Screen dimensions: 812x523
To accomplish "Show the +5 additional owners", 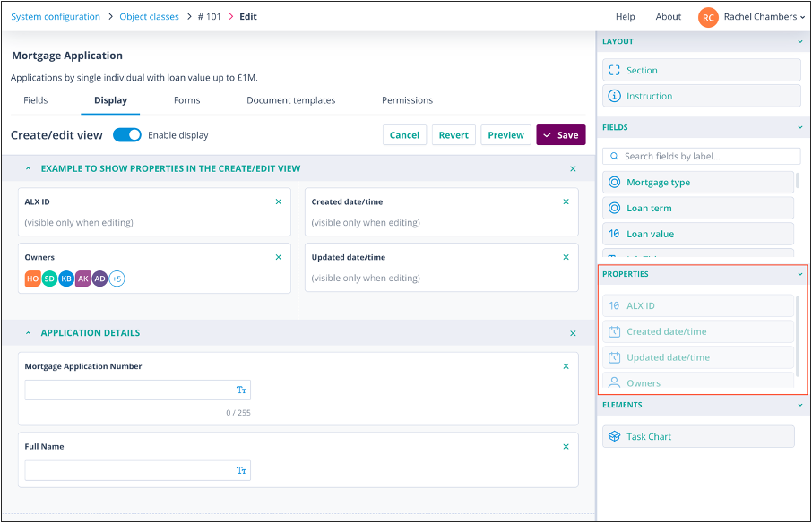I will (117, 279).
